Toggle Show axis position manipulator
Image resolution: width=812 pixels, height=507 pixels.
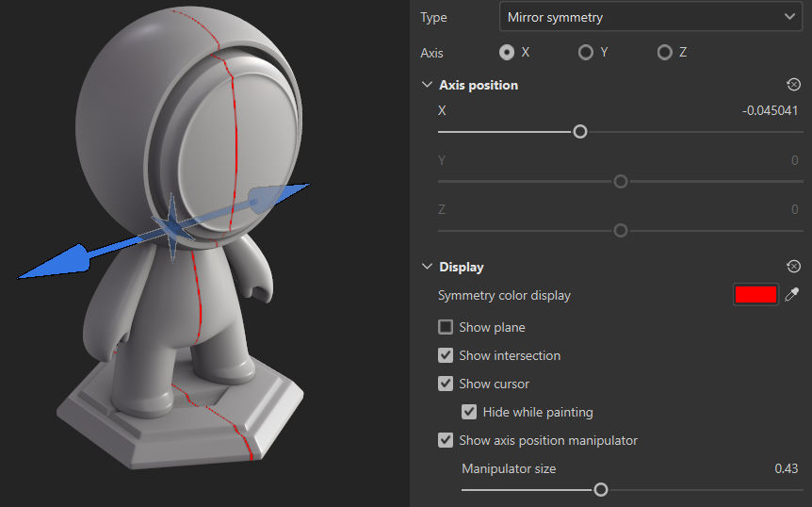click(446, 440)
